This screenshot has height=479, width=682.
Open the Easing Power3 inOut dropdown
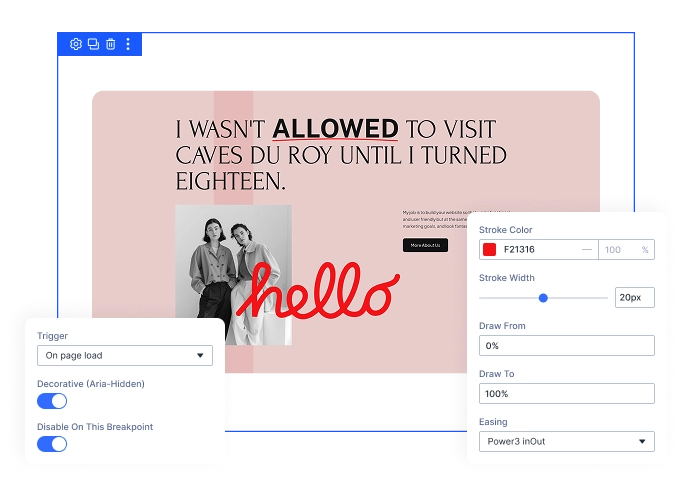(x=567, y=442)
